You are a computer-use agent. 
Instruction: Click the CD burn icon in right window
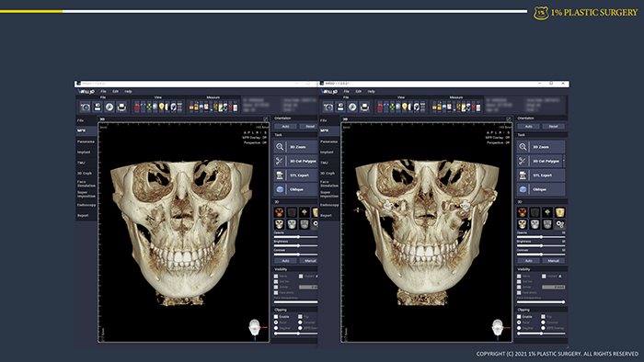pyautogui.click(x=352, y=107)
